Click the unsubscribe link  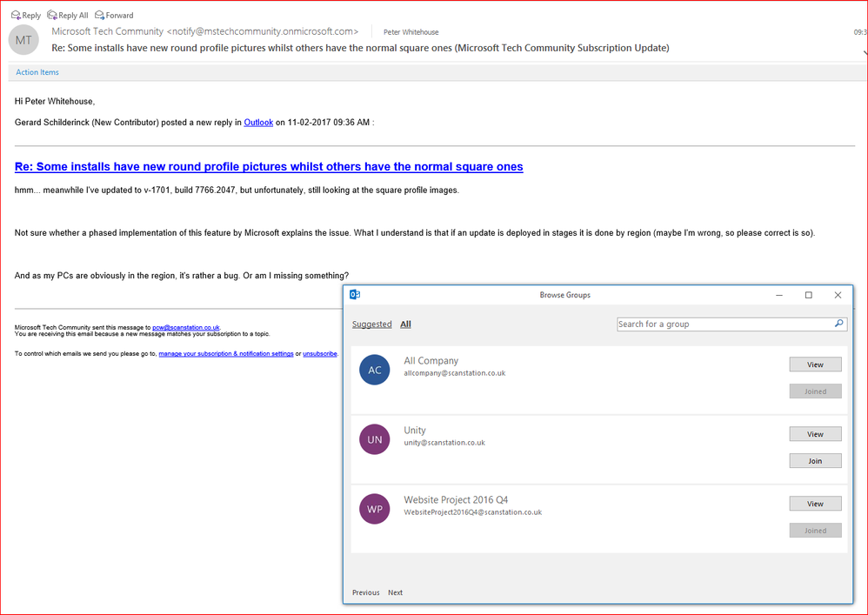320,354
